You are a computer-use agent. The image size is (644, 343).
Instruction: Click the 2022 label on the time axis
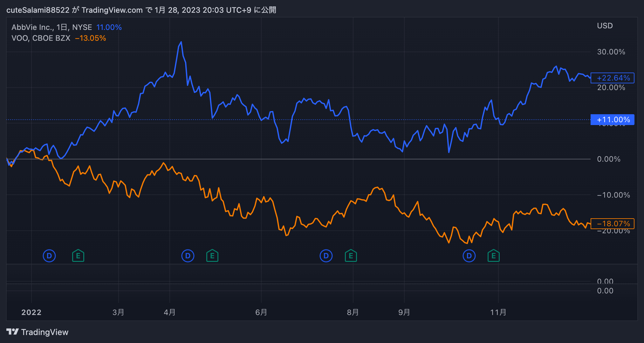[31, 312]
